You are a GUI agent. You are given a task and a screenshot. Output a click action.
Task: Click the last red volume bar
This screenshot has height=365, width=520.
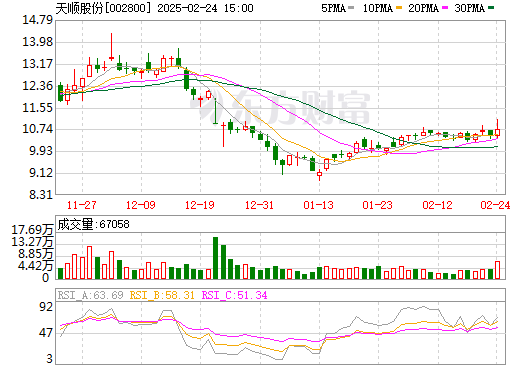pos(498,270)
